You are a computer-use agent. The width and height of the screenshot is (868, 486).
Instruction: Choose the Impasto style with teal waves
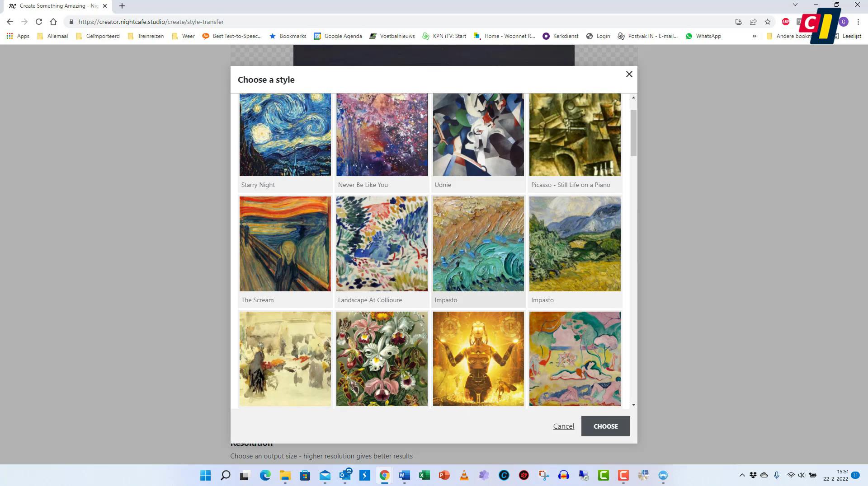click(478, 244)
